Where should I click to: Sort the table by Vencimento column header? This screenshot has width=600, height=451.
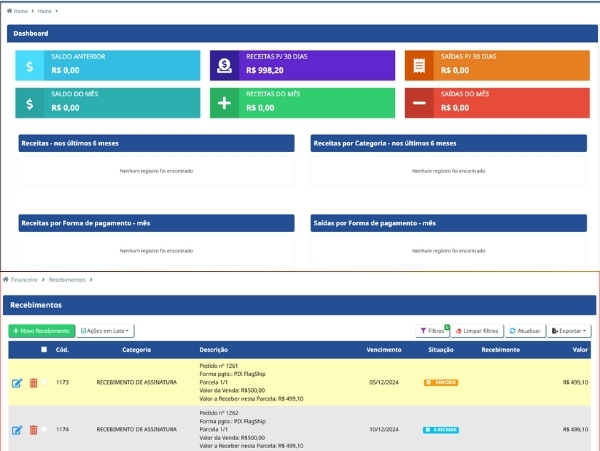pos(384,350)
